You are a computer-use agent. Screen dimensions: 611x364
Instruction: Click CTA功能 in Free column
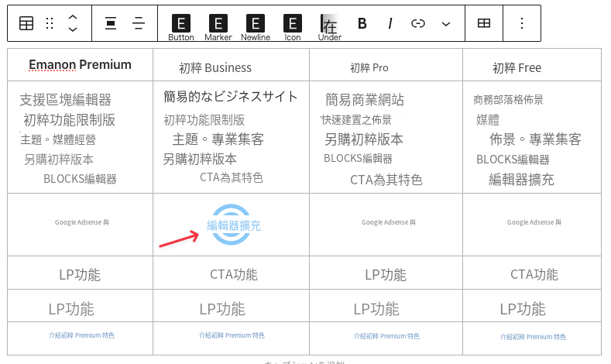click(534, 274)
